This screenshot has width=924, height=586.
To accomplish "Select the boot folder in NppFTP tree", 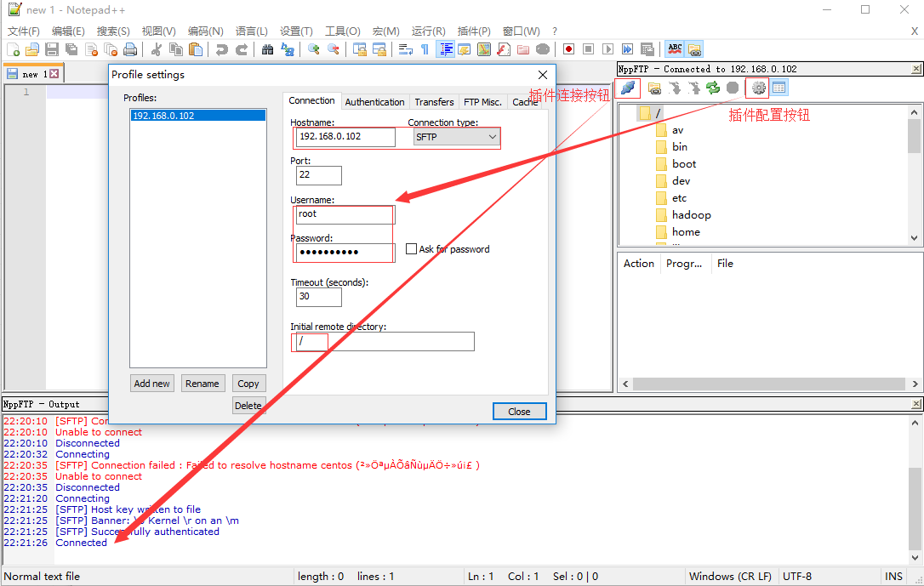I will 683,164.
